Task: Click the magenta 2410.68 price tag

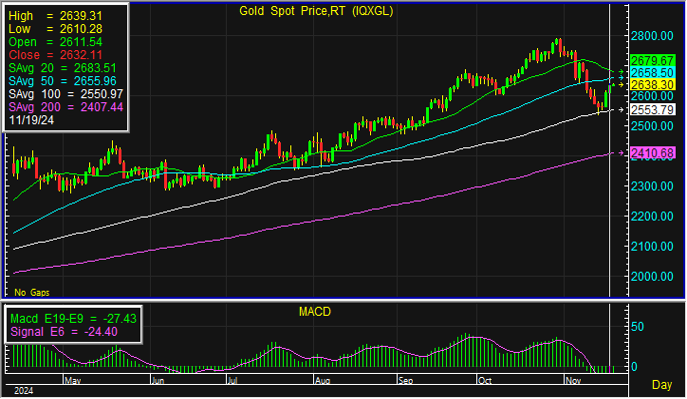Action: [x=652, y=153]
